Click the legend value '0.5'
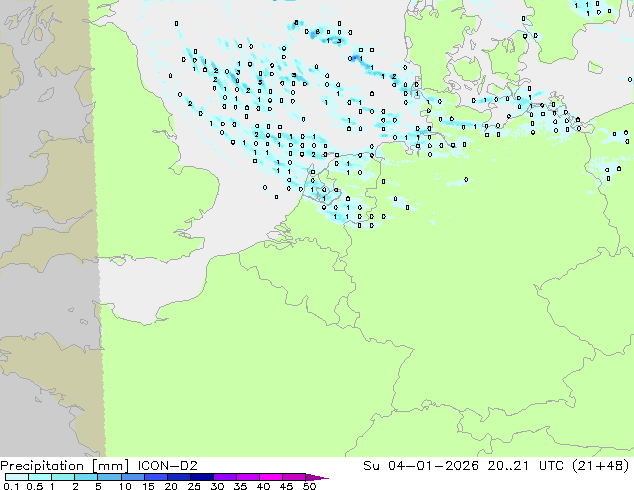Image resolution: width=634 pixels, height=490 pixels. click(35, 486)
